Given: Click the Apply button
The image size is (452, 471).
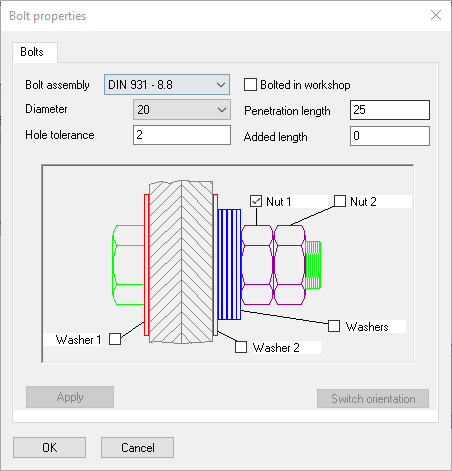Looking at the screenshot, I should click(x=70, y=397).
